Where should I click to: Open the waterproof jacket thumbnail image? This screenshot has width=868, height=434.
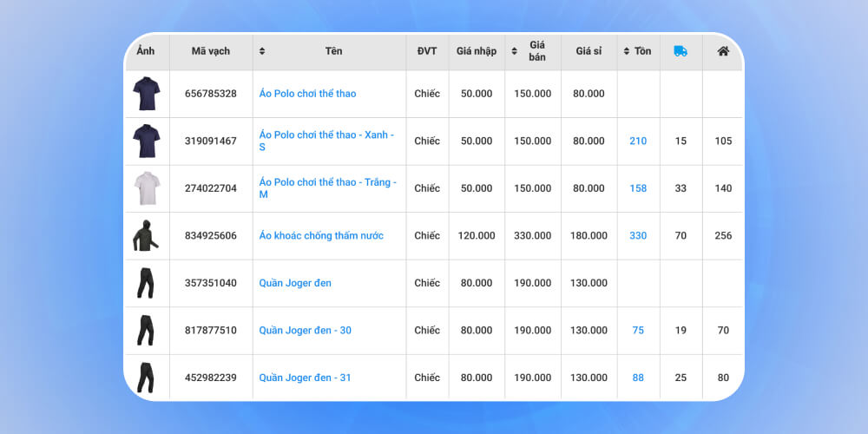(x=146, y=235)
